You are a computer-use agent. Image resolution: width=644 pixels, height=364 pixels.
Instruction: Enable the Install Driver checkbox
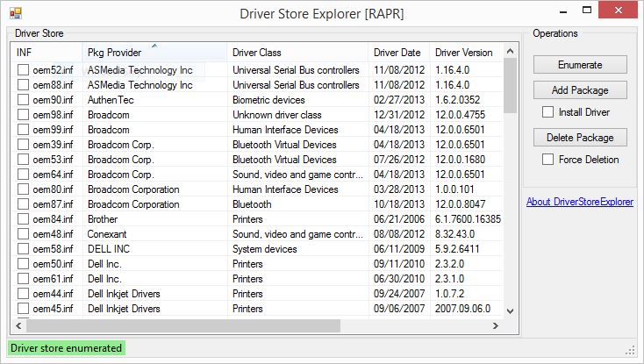[547, 112]
